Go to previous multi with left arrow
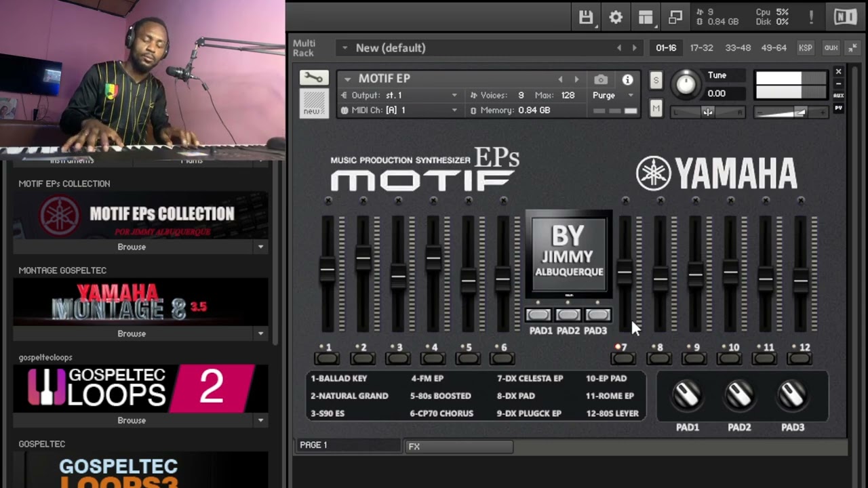Image resolution: width=868 pixels, height=488 pixels. coord(618,48)
